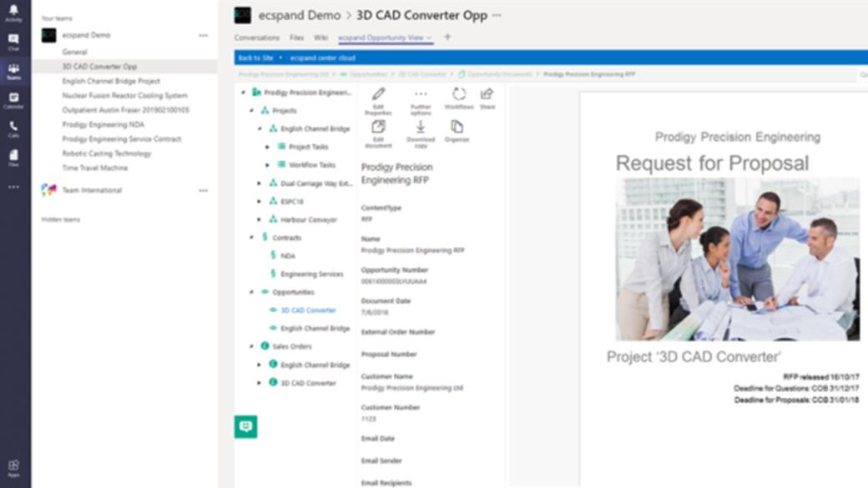Open more options for Team International

tap(203, 190)
